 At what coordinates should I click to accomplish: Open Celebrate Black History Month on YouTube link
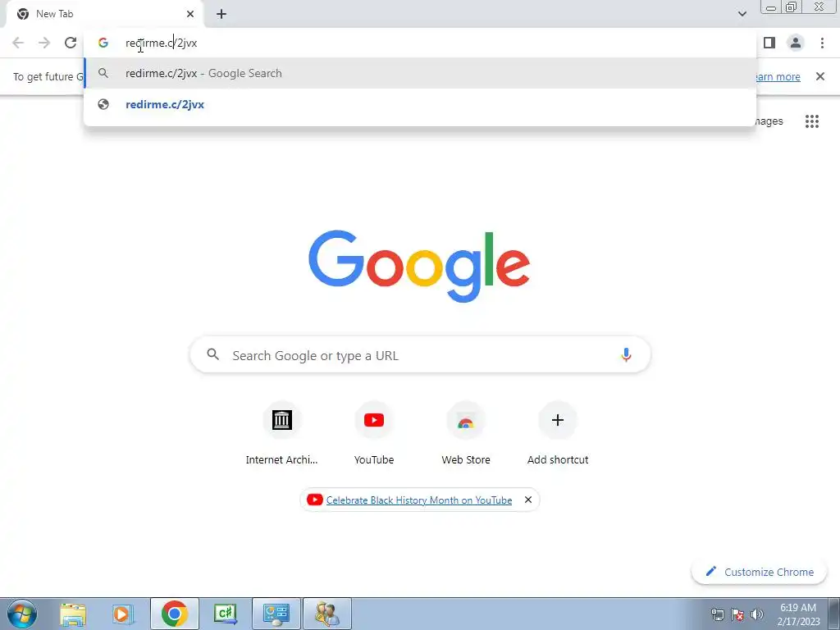coord(419,500)
